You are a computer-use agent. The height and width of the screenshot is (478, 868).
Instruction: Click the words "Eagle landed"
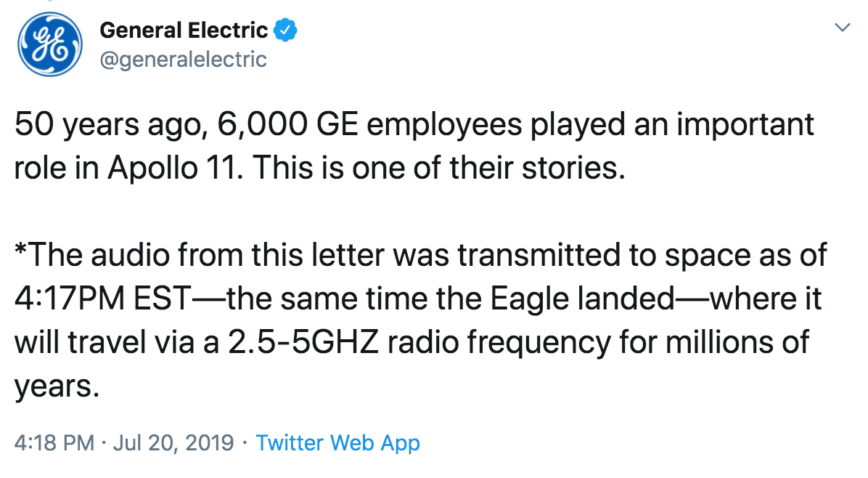pyautogui.click(x=582, y=299)
